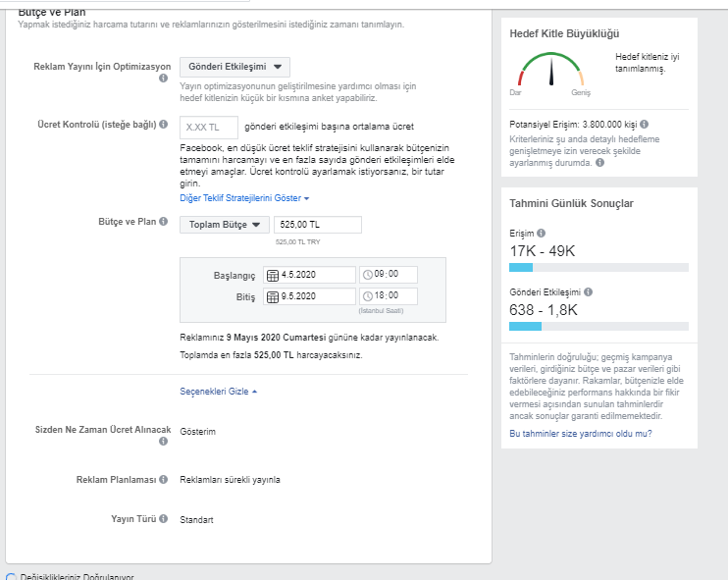Click info icon next to Yayın Türü
The width and height of the screenshot is (728, 580).
[164, 519]
